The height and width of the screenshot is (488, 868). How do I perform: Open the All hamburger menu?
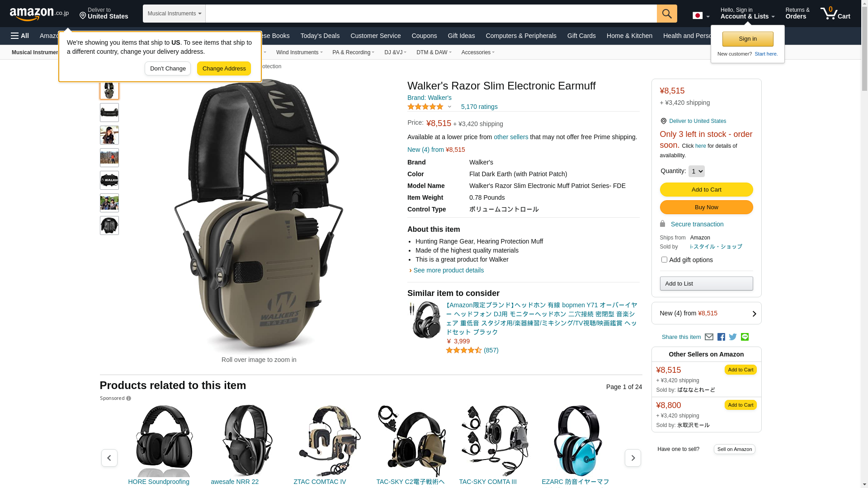[20, 36]
